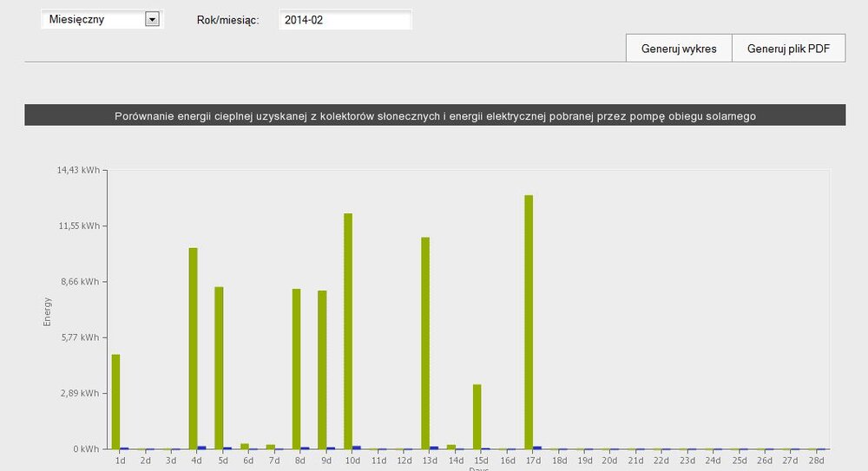Click the dropdown arrow next to Miesięczny
Screen dimensions: 868x471
[x=153, y=19]
